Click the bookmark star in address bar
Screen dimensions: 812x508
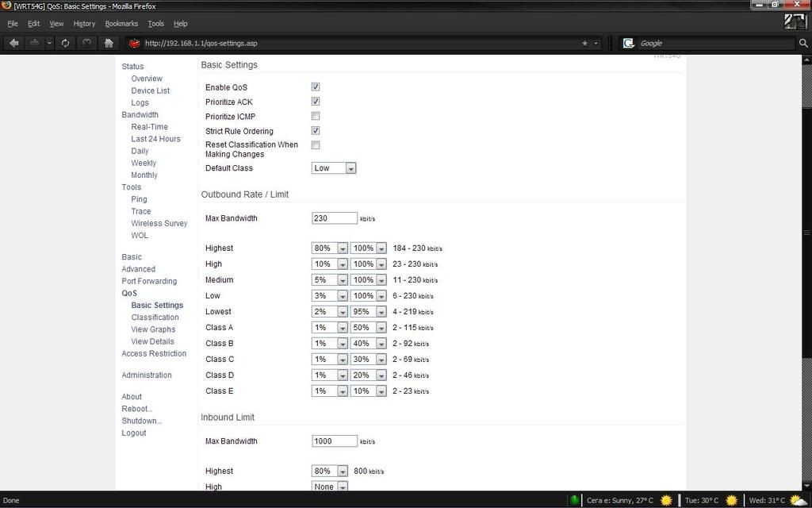point(585,43)
